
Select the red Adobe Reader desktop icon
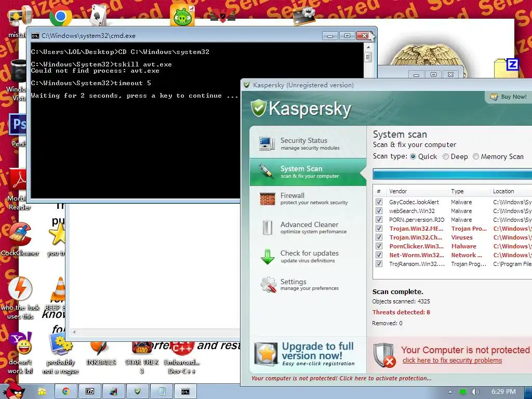tap(18, 180)
